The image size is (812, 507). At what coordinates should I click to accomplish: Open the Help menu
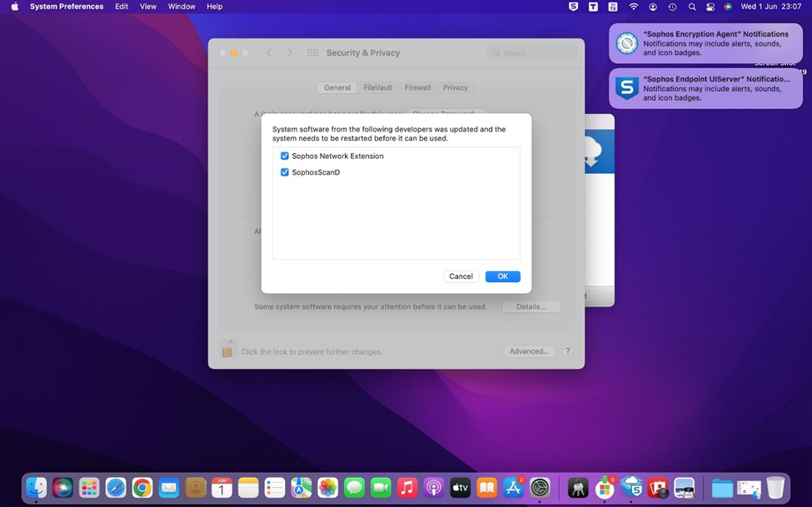point(214,7)
